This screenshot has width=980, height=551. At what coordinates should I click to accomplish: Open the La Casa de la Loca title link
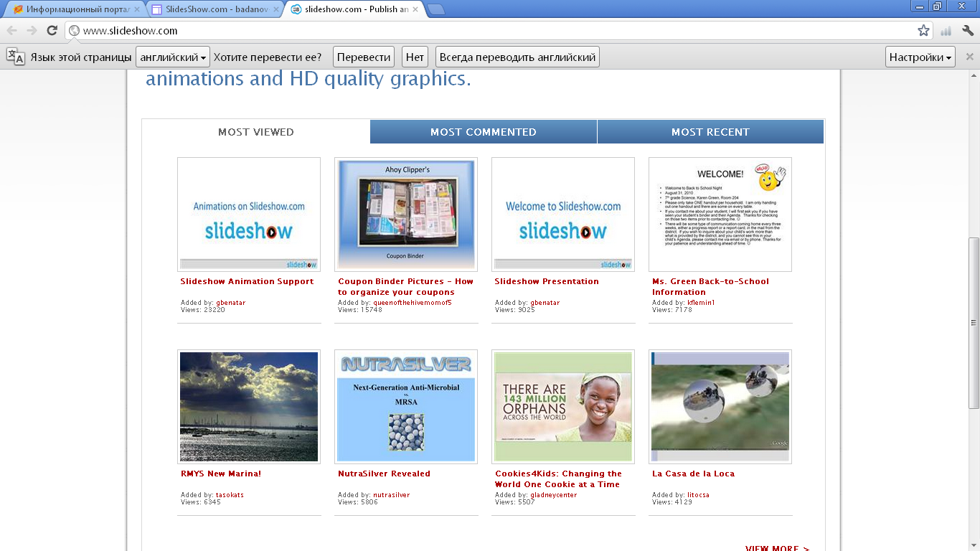tap(693, 474)
